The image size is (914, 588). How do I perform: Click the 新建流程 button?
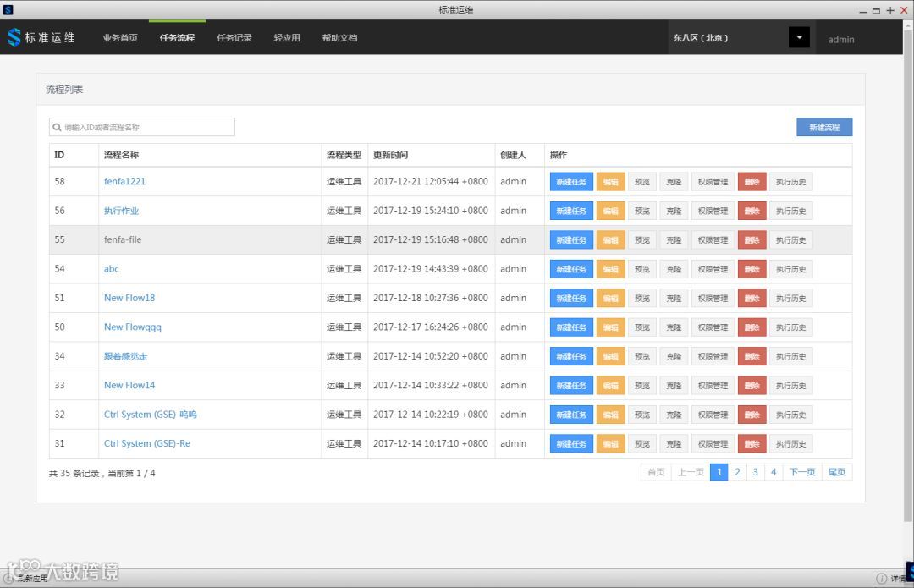(824, 127)
